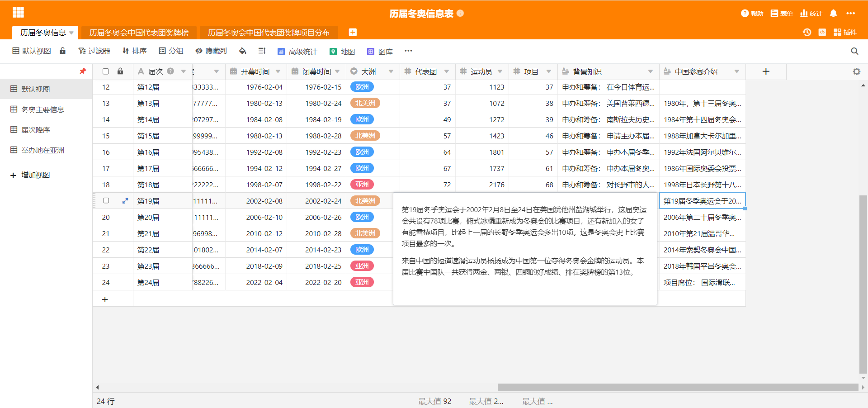Click the view lock icon in toolbar
The width and height of the screenshot is (868, 408).
(63, 51)
